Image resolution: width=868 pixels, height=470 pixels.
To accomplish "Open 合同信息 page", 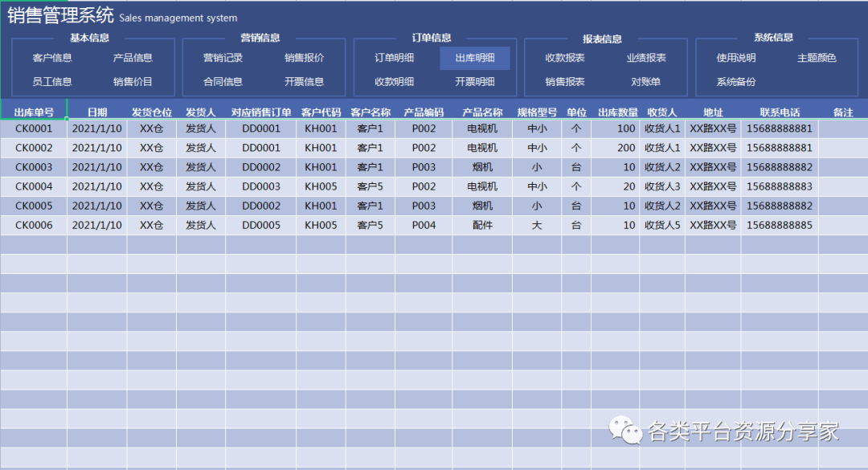I will 223,81.
